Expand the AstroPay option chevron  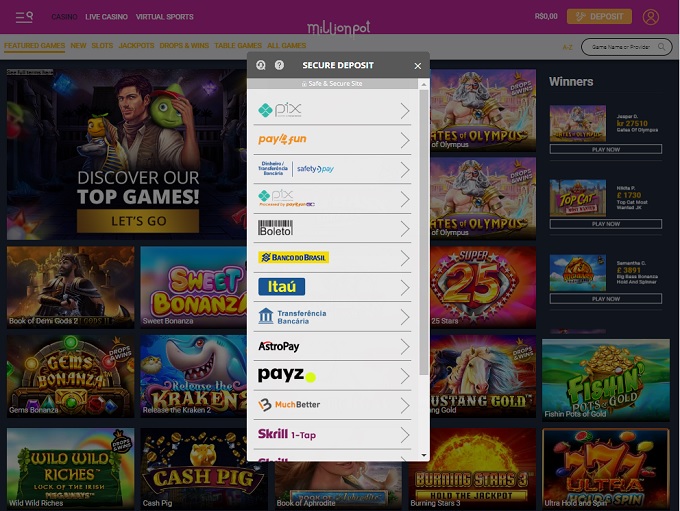click(405, 346)
